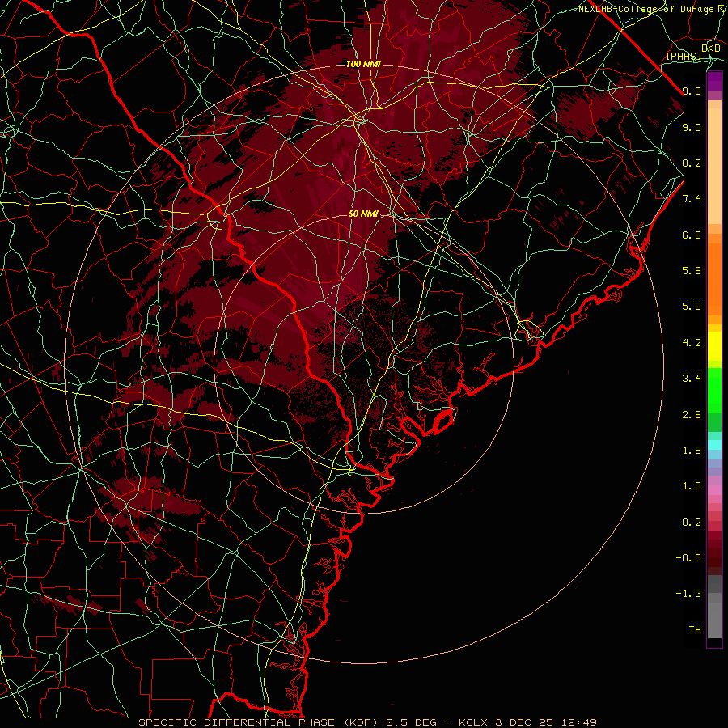
Task: Click the 9.0 scale label
Action: coord(692,127)
